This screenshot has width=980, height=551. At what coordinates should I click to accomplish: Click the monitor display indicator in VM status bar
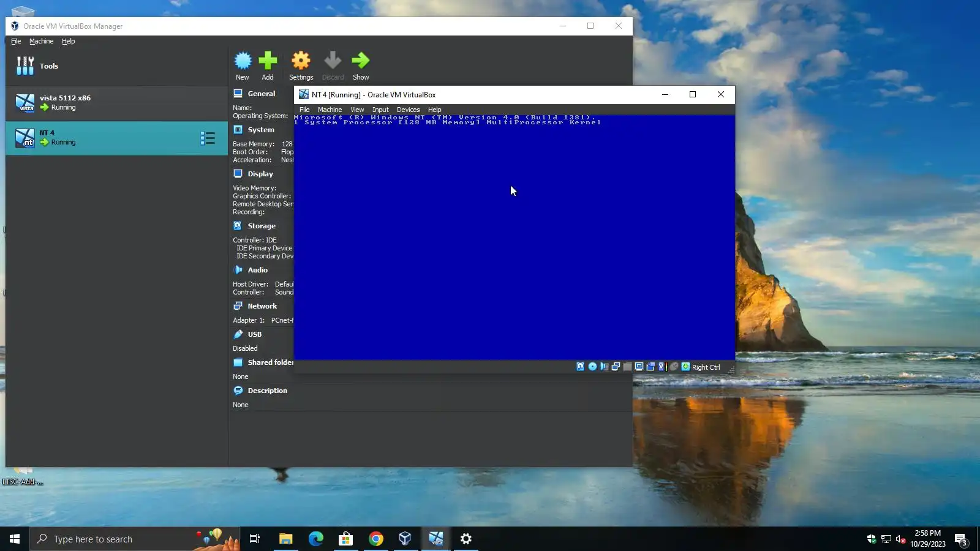[x=639, y=367]
